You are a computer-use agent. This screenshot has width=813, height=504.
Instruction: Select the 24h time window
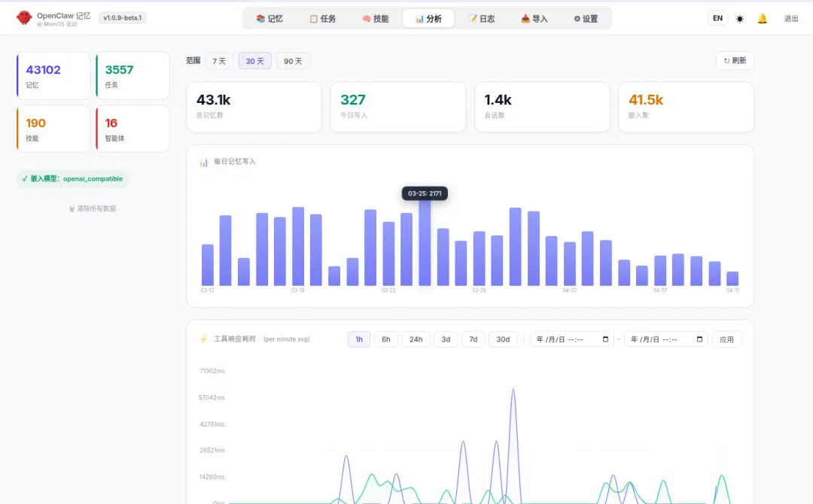416,339
